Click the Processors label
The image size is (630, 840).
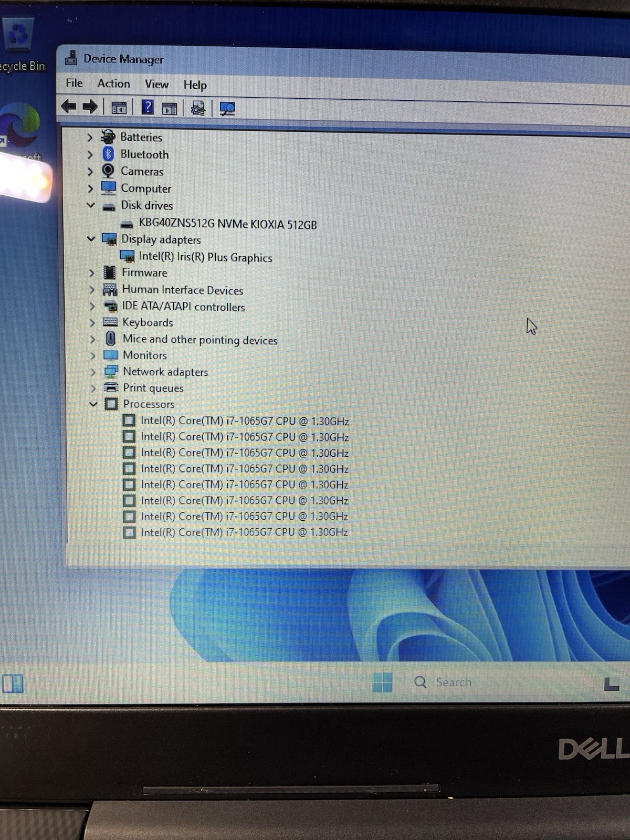(x=149, y=404)
